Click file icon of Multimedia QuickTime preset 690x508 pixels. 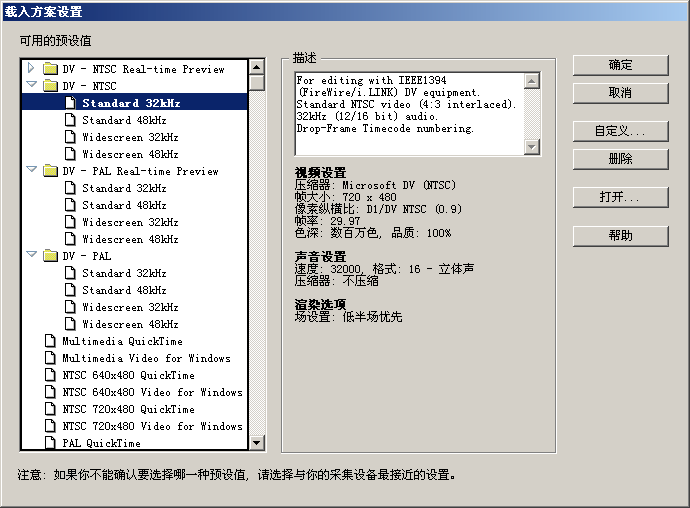[x=50, y=341]
